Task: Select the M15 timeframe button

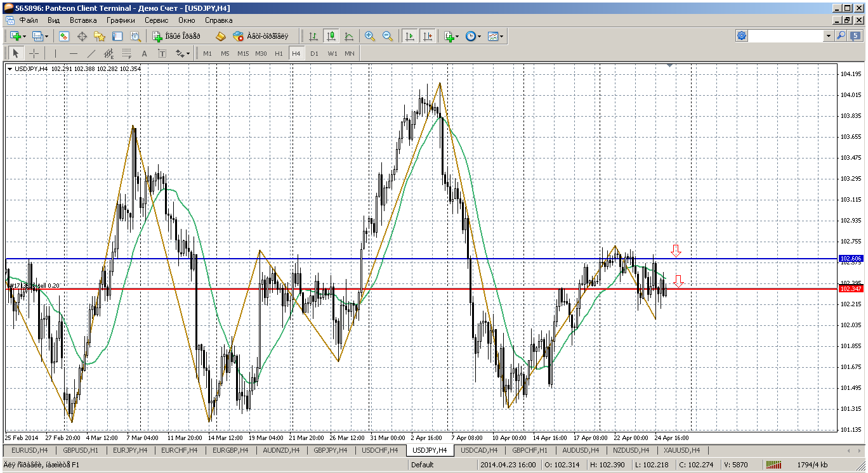Action: click(x=242, y=53)
